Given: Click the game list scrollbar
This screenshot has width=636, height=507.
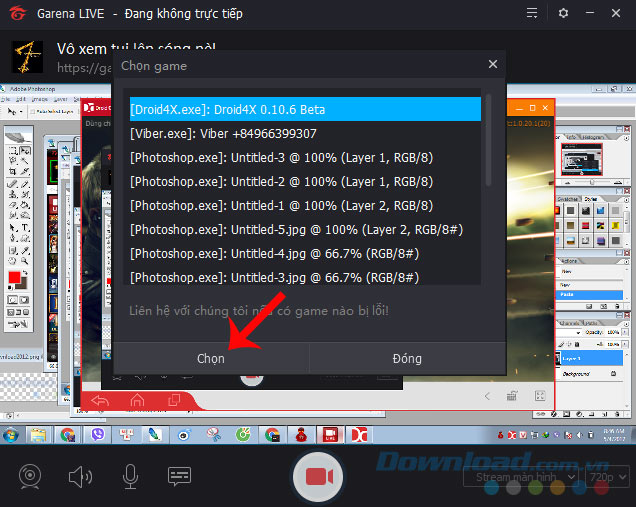Looking at the screenshot, I should (488, 140).
